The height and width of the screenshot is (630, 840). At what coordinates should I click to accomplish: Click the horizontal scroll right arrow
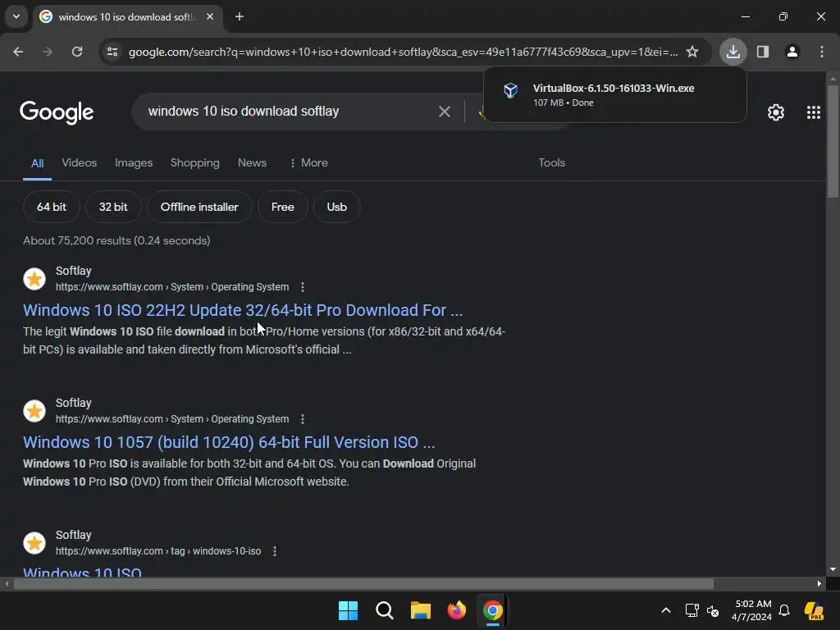click(x=819, y=583)
